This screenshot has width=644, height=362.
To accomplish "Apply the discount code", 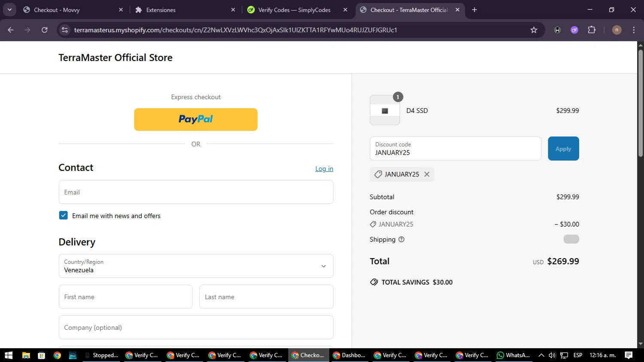I will click(563, 149).
